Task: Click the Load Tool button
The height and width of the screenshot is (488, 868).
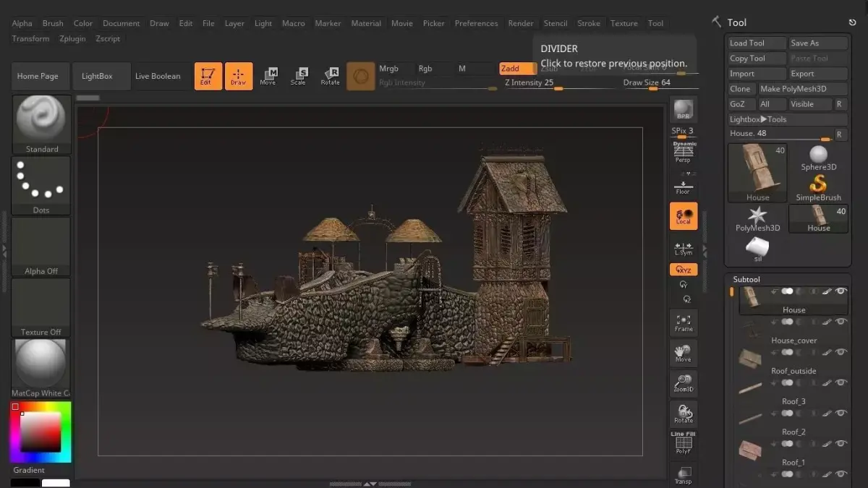Action: pos(757,43)
